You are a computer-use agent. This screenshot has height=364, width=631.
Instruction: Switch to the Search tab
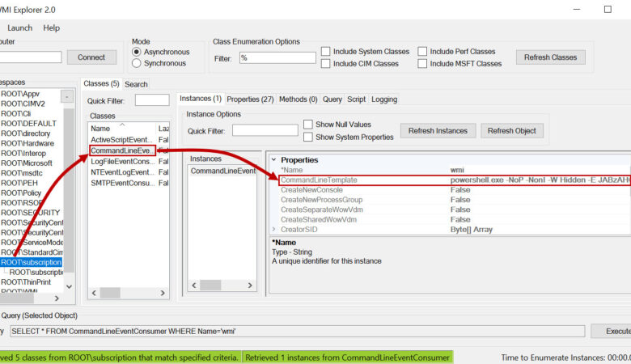pyautogui.click(x=136, y=84)
